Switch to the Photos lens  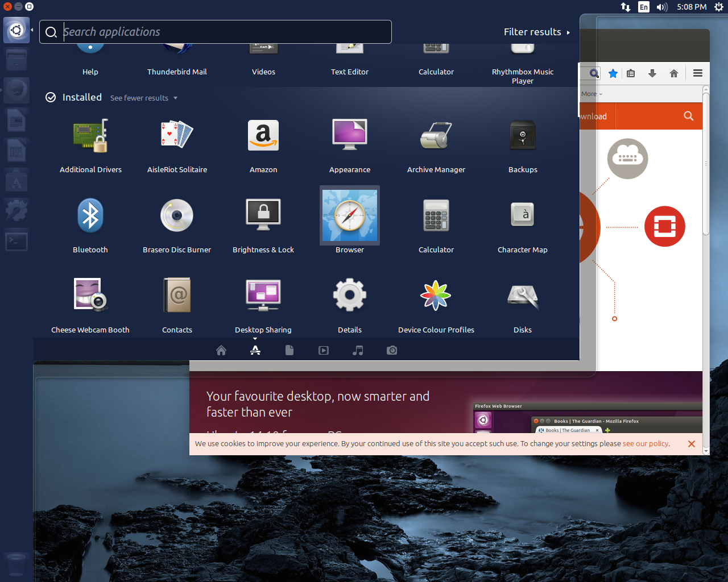pos(392,350)
